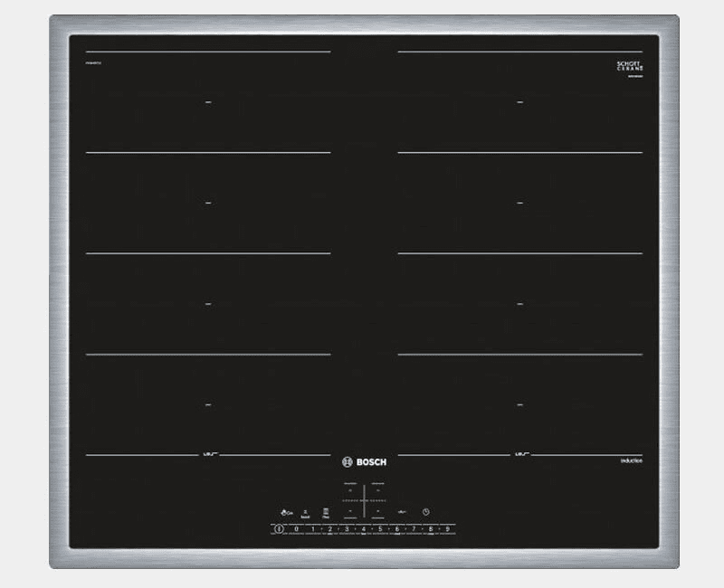Viewport: 724px width, 588px height.
Task: Select the rear right cooking zone
Action: 378,489
